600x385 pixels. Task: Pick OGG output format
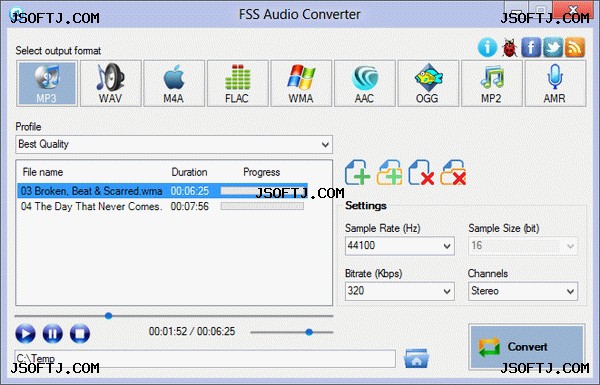(428, 83)
